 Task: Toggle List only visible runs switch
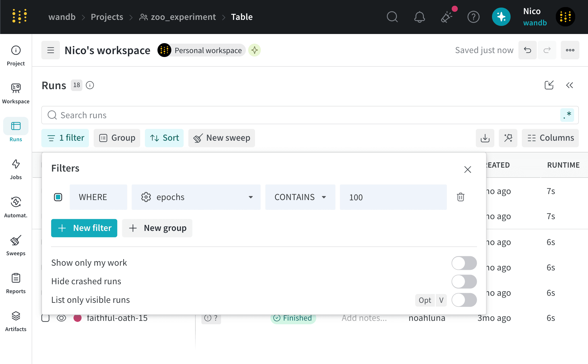coord(464,300)
